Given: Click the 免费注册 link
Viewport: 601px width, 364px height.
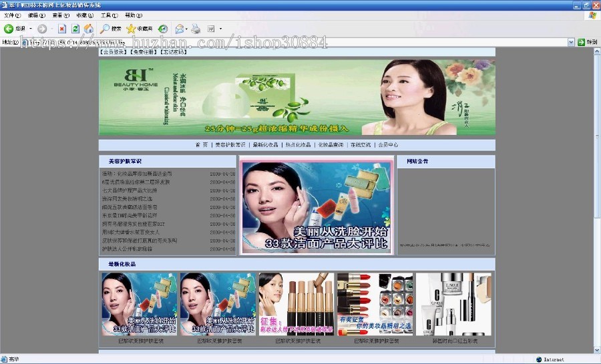Looking at the screenshot, I should click(144, 52).
